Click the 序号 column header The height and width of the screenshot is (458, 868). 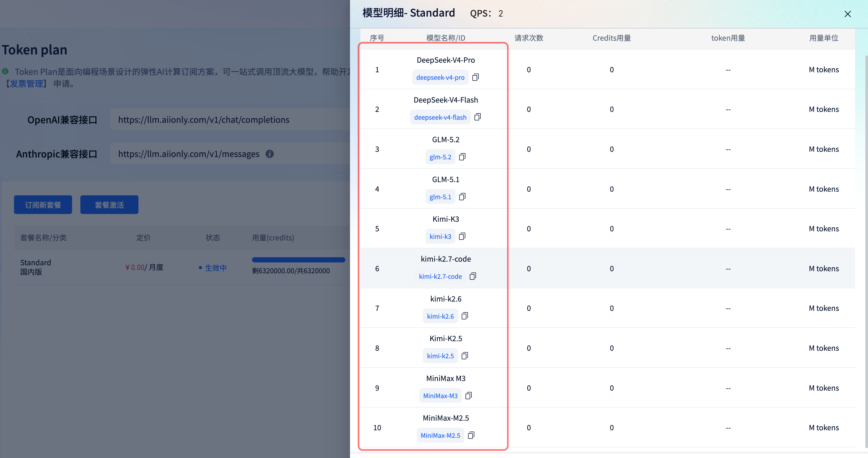pos(377,38)
